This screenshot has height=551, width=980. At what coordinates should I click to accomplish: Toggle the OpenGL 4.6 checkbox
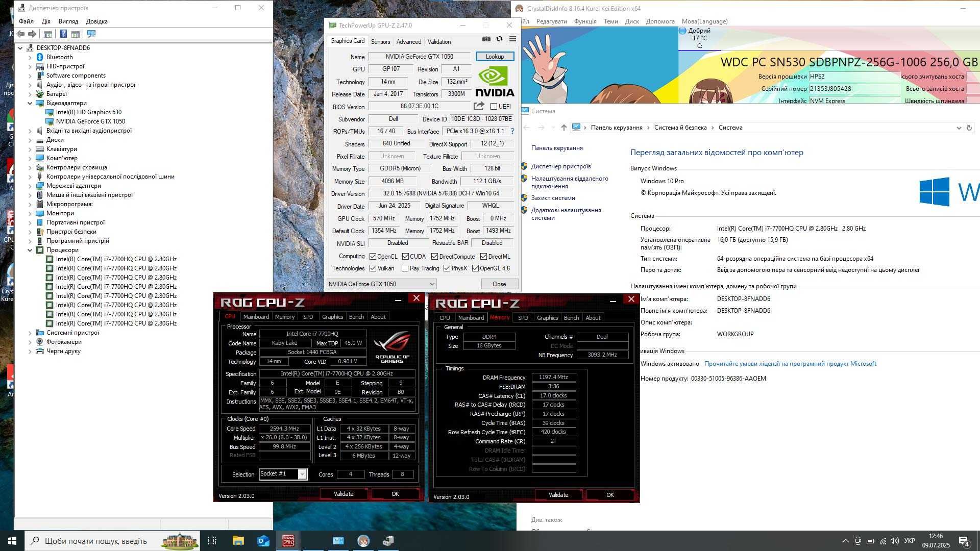click(476, 268)
